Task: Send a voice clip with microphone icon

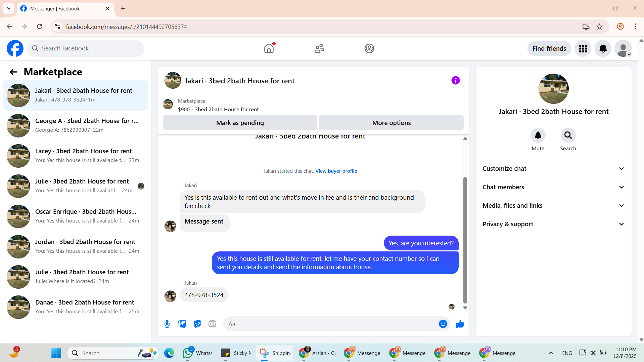Action: pos(167,324)
